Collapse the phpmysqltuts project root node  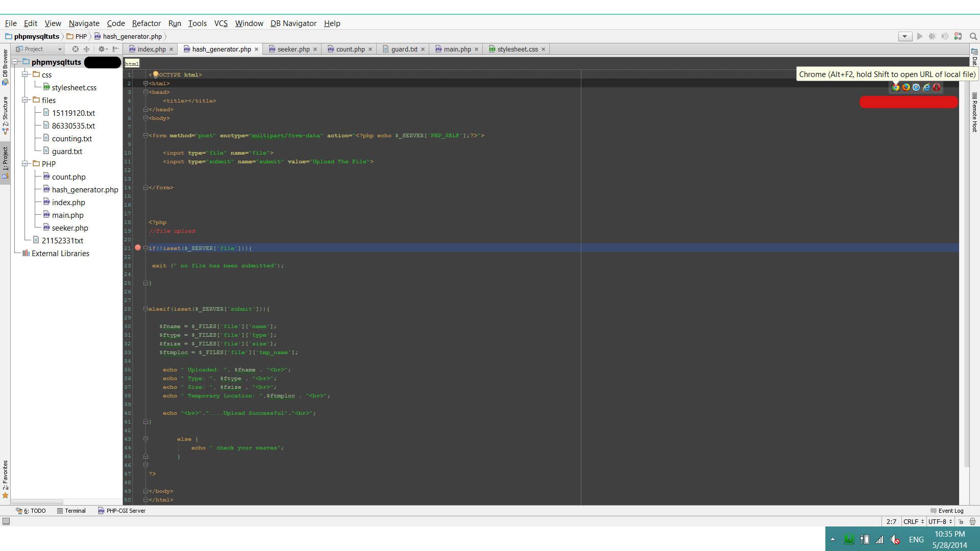[x=15, y=62]
